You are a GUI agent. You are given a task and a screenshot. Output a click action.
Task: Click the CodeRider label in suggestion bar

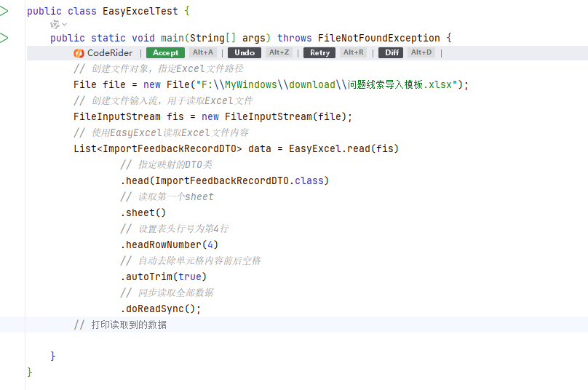[x=110, y=53]
